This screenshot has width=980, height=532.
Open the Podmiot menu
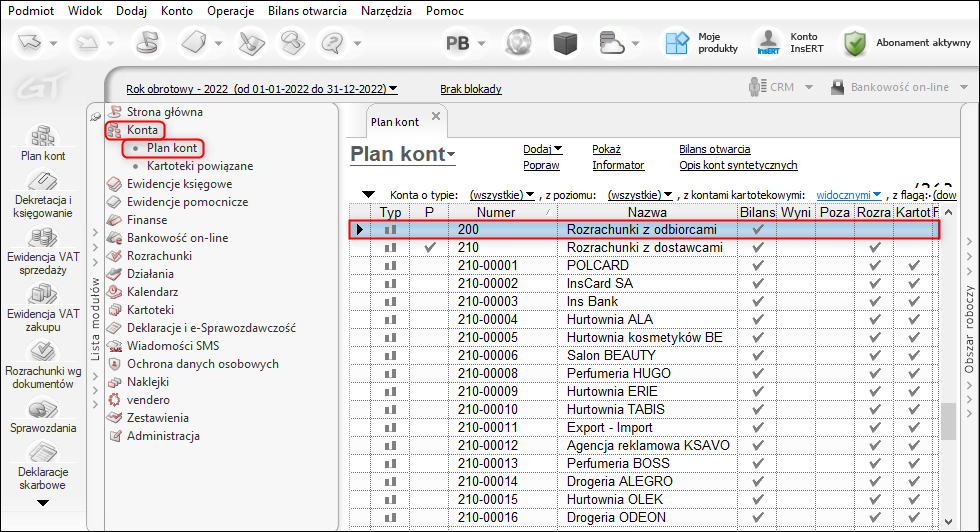tap(31, 11)
